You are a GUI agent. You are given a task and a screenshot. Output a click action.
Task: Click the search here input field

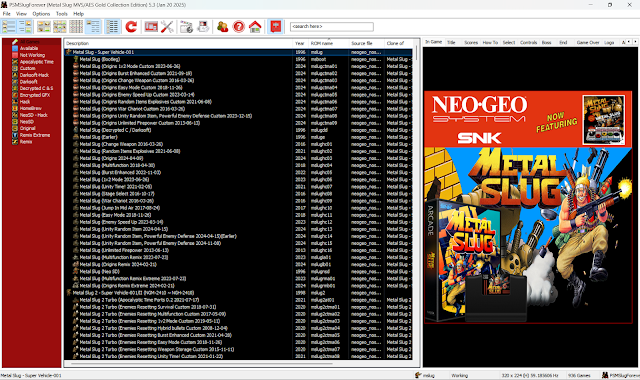pyautogui.click(x=331, y=27)
